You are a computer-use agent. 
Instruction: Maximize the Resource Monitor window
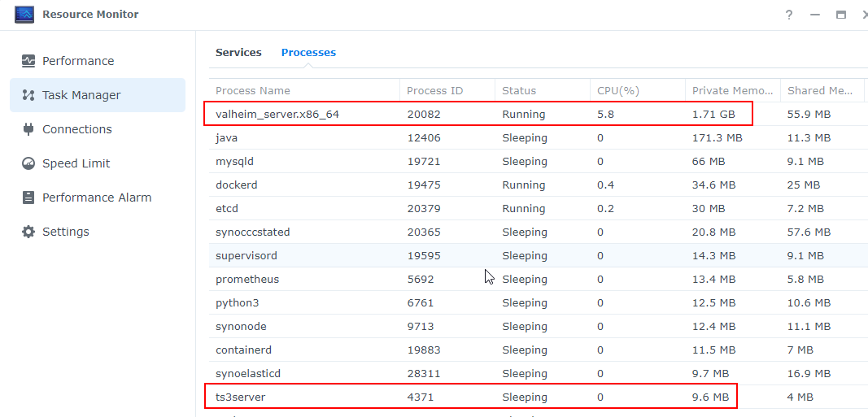tap(841, 15)
